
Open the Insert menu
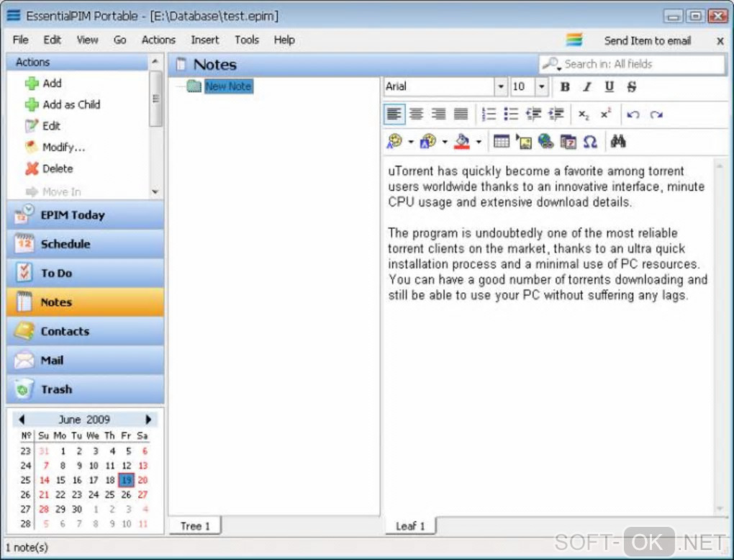tap(205, 40)
